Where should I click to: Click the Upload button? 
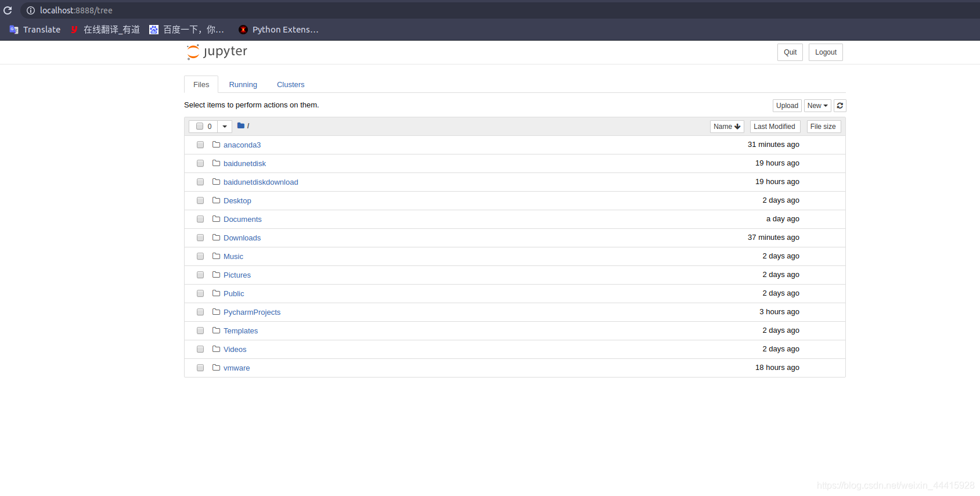(787, 106)
